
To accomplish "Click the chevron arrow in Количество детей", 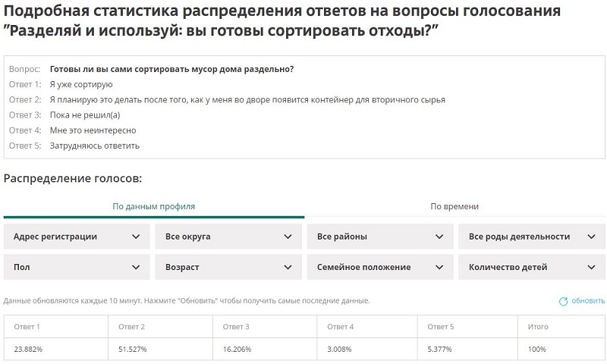I will point(591,267).
